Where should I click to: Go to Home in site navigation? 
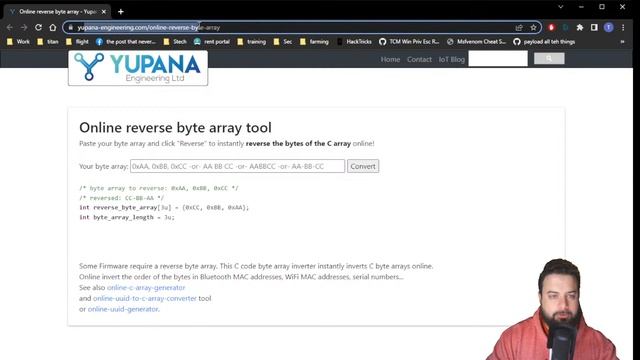[390, 59]
